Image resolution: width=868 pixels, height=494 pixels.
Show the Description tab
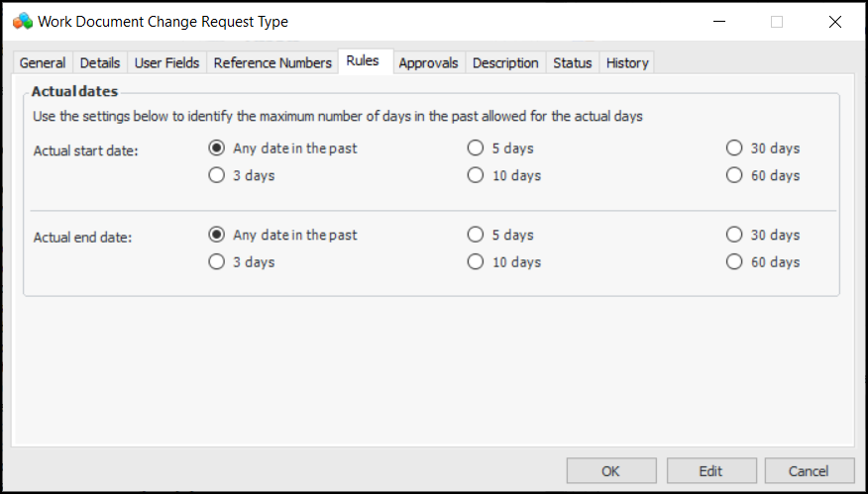pos(505,62)
